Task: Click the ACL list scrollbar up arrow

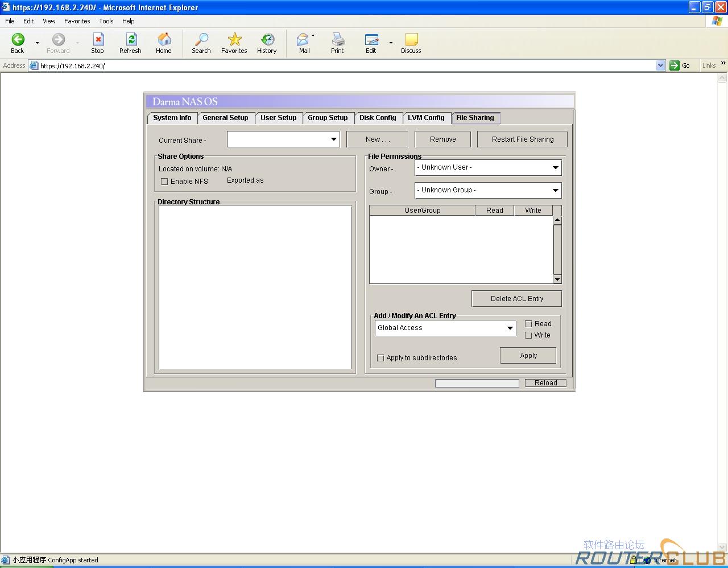Action: pyautogui.click(x=557, y=220)
